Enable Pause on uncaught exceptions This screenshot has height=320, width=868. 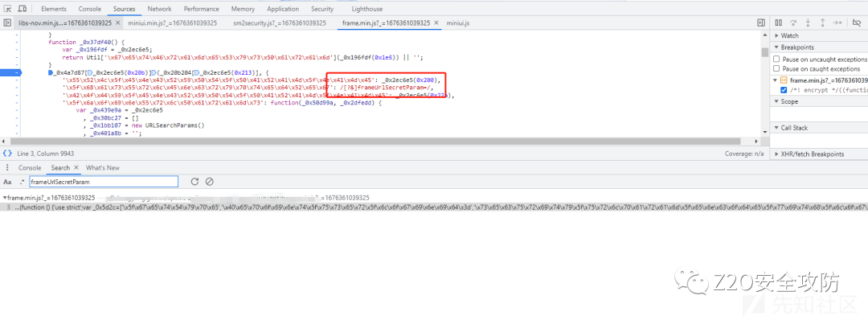(776, 59)
